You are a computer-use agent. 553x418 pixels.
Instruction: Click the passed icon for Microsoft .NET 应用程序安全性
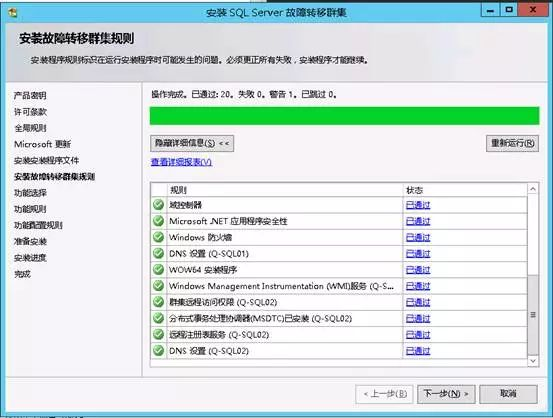click(158, 221)
